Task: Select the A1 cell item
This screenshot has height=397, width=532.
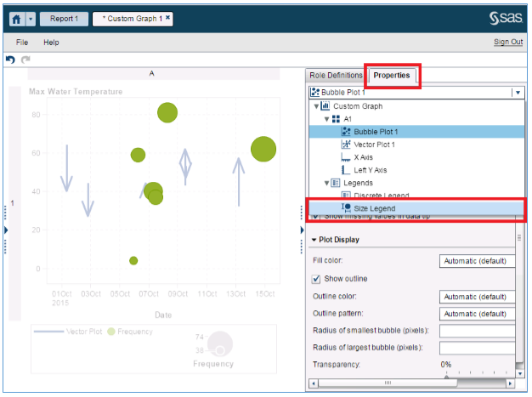Action: (348, 119)
